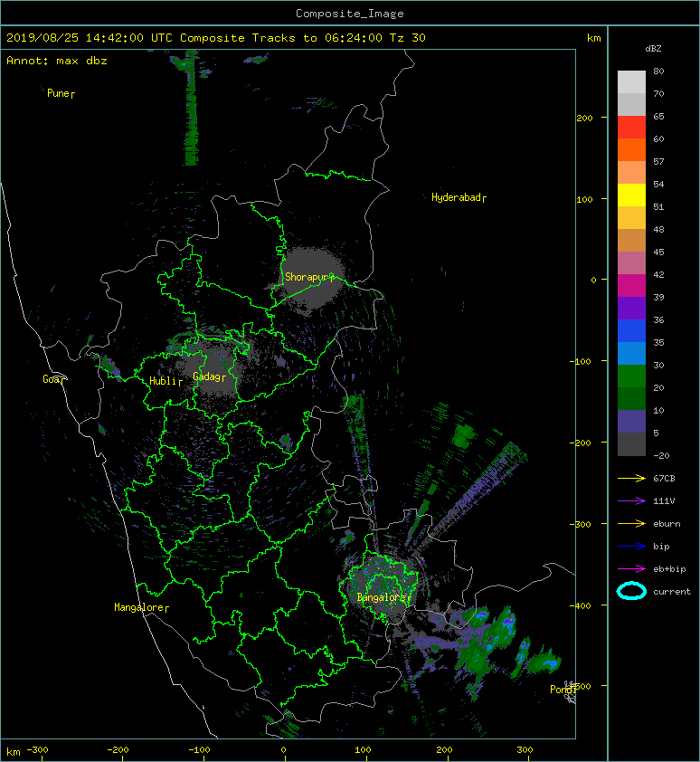
Task: Select the Pondi city label
Action: pos(563,689)
